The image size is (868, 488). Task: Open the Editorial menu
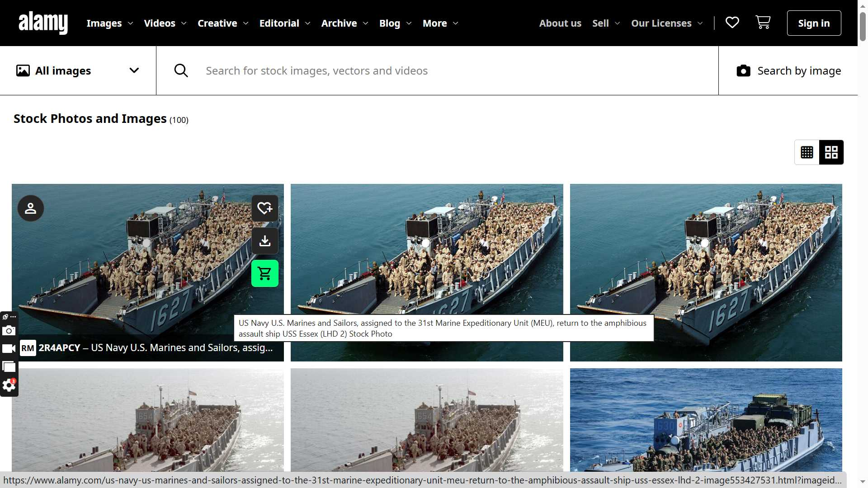284,23
